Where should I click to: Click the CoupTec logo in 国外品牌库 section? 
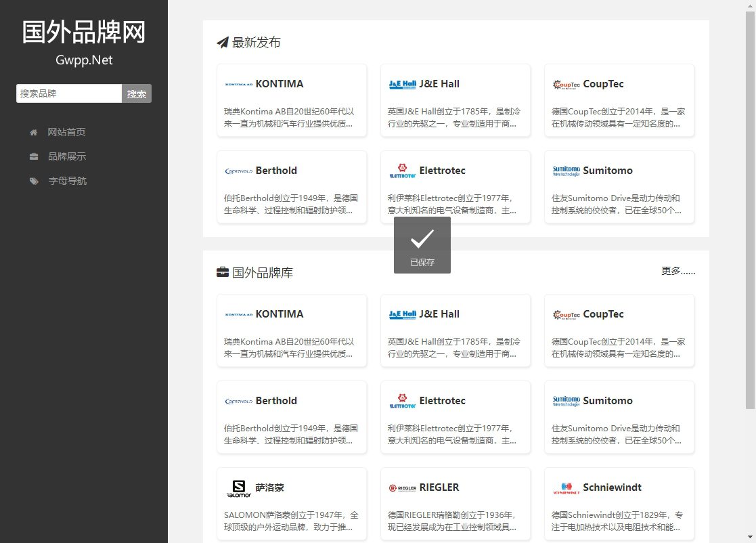[566, 314]
